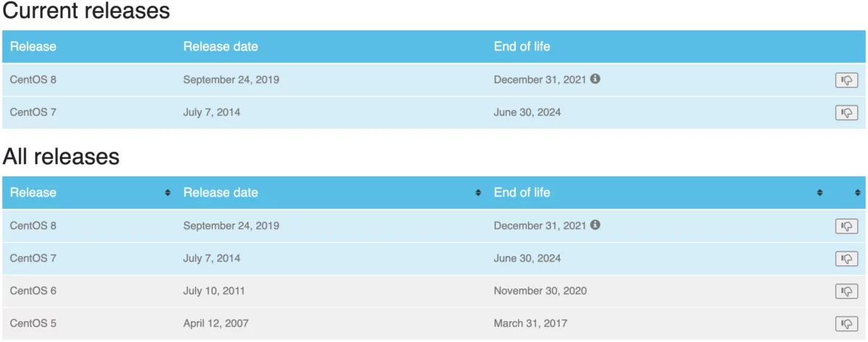Click info icon beside December 31, 2021 in All releases
Screen dimensions: 868x342
pyautogui.click(x=595, y=225)
